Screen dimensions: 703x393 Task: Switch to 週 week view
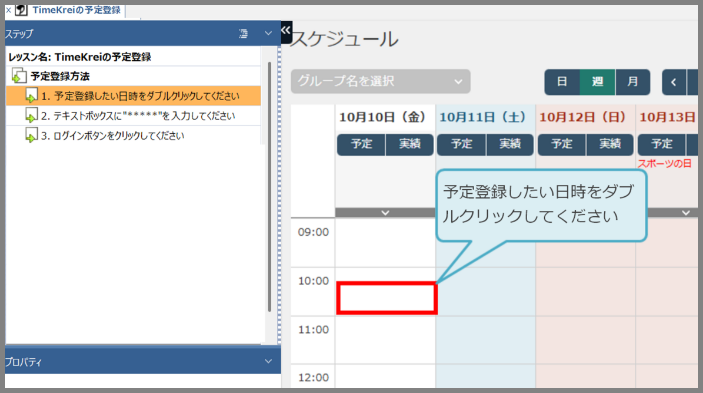[x=598, y=82]
